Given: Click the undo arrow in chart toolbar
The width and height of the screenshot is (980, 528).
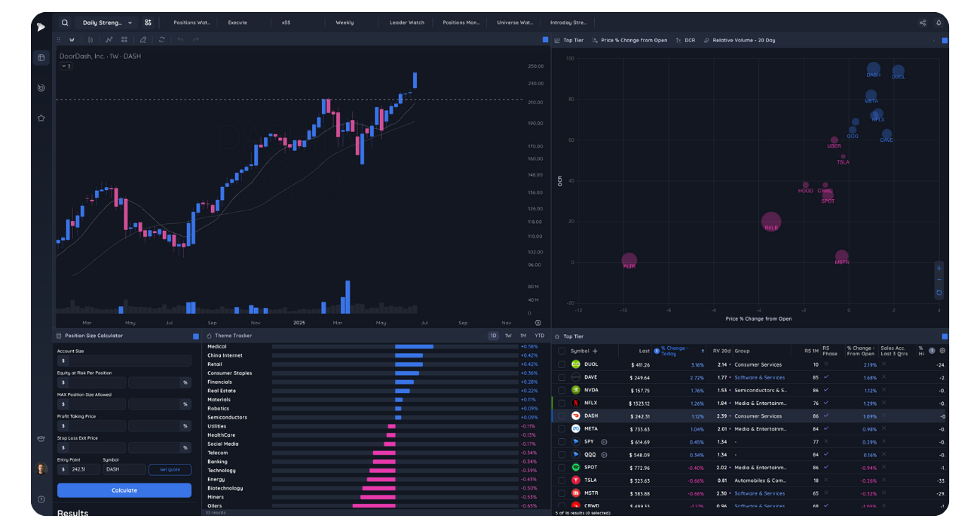Looking at the screenshot, I should coord(181,40).
